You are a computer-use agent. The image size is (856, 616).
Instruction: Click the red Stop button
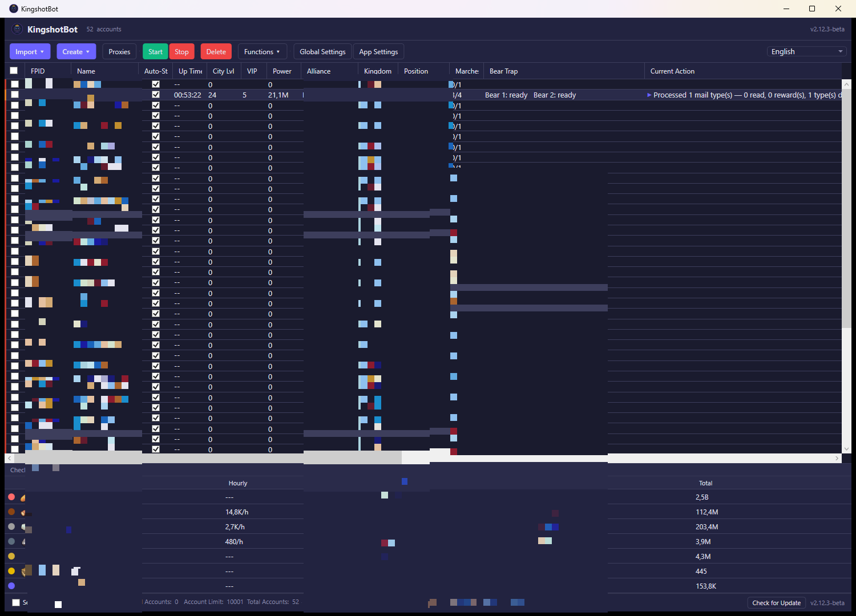click(x=181, y=51)
